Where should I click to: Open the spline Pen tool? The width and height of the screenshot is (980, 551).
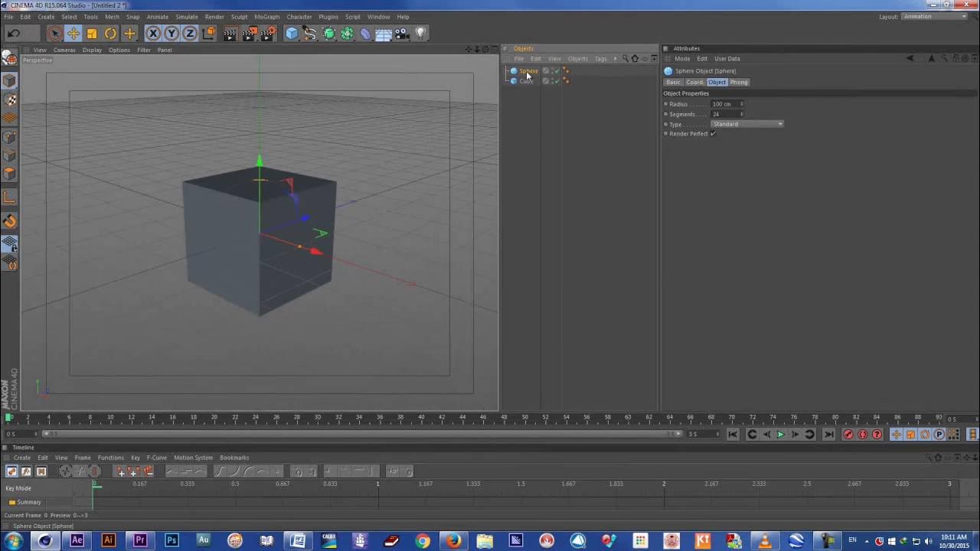click(x=310, y=33)
